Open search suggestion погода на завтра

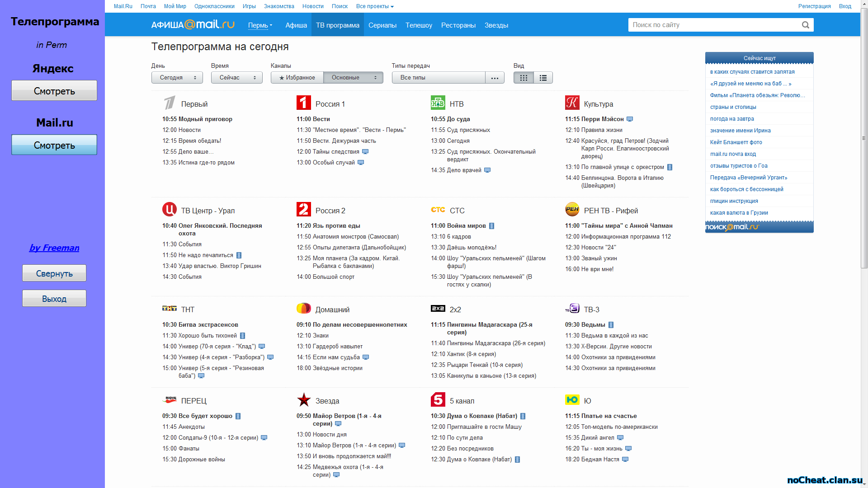(x=732, y=119)
